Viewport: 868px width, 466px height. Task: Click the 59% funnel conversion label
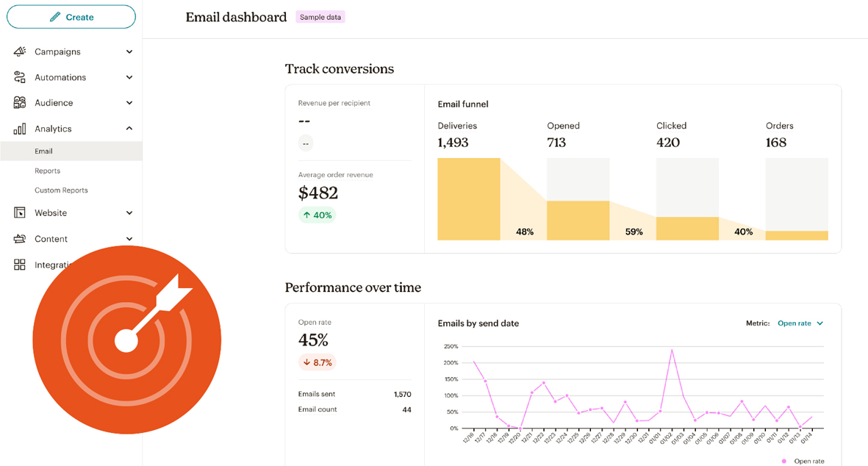tap(634, 232)
